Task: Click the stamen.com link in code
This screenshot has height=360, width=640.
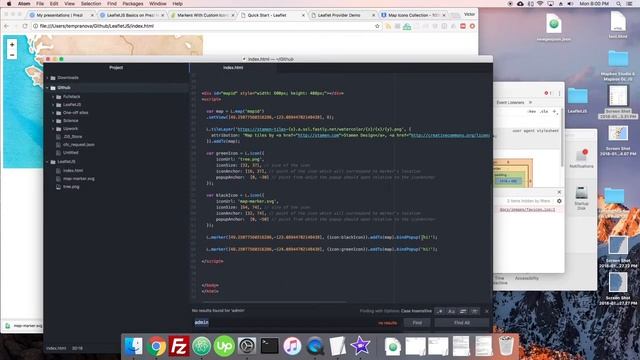Action: tap(318, 135)
